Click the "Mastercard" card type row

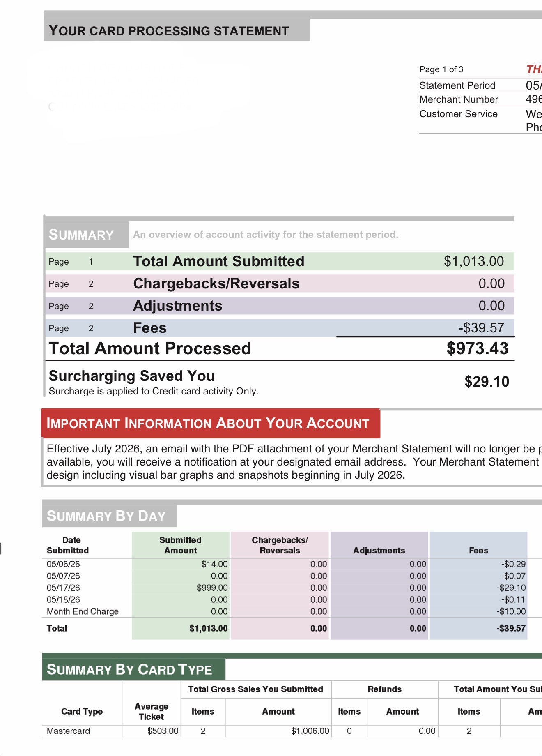pos(68,731)
